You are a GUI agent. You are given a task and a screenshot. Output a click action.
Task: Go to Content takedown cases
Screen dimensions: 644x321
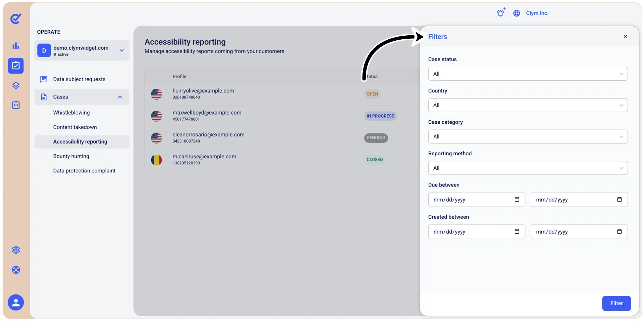pos(75,127)
